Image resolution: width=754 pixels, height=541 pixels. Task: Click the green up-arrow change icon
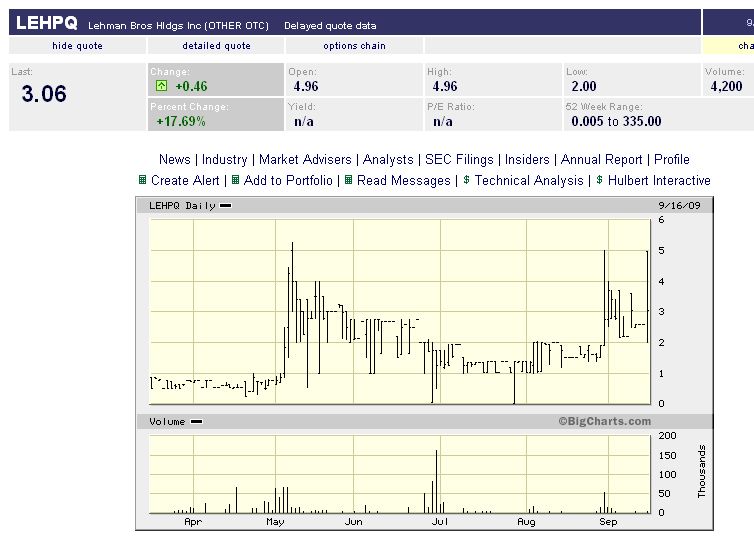point(161,86)
